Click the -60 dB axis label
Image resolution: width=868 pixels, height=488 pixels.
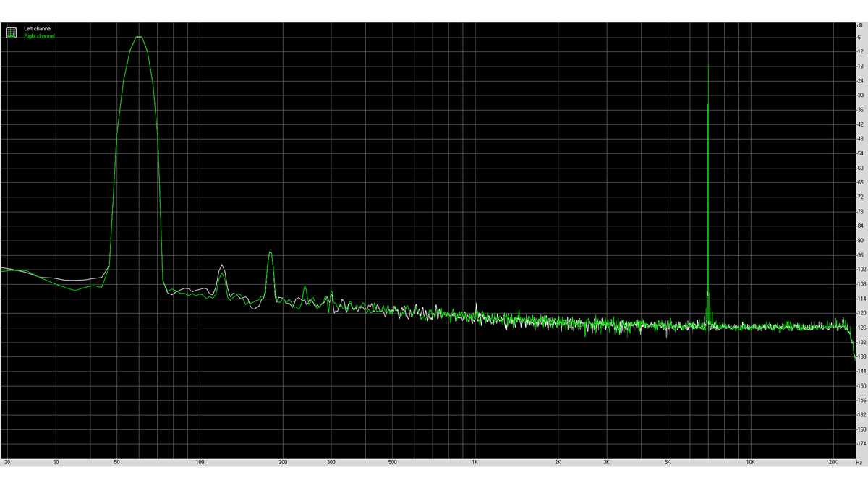859,168
